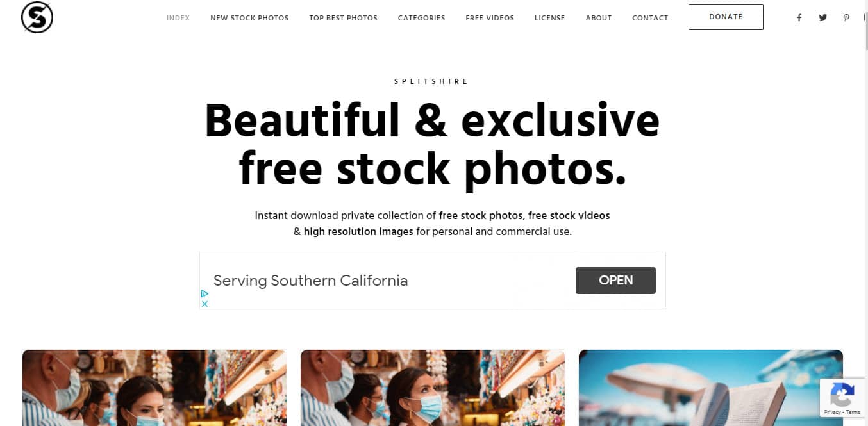Screen dimensions: 868x426
Task: Close the ad with the X icon
Action: tap(204, 304)
